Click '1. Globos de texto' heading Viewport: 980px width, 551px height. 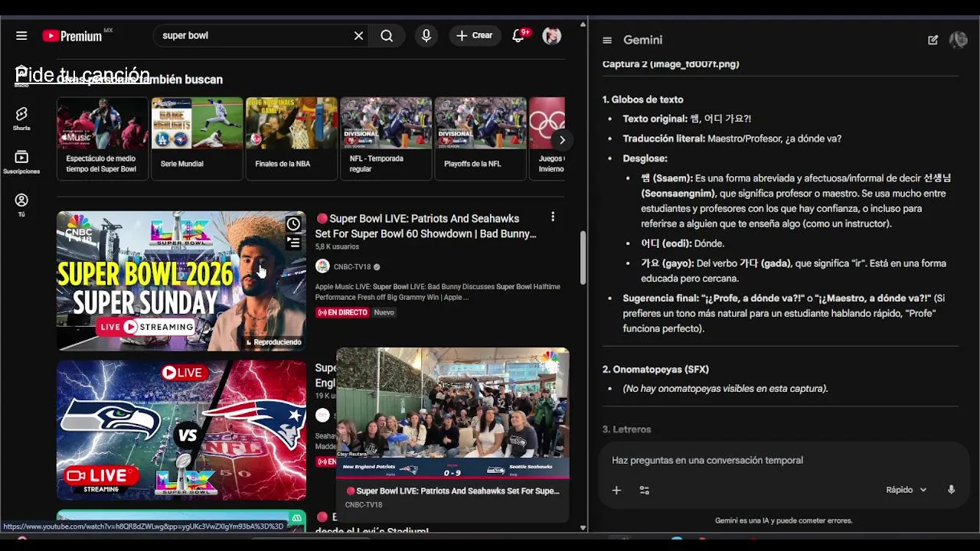click(642, 99)
